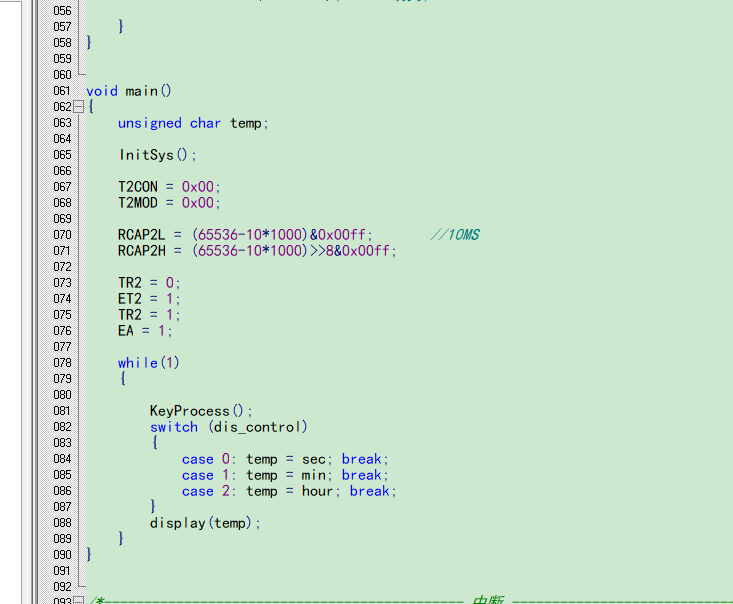Collapse the main function fold at line 062
The image size is (733, 604).
tap(79, 107)
